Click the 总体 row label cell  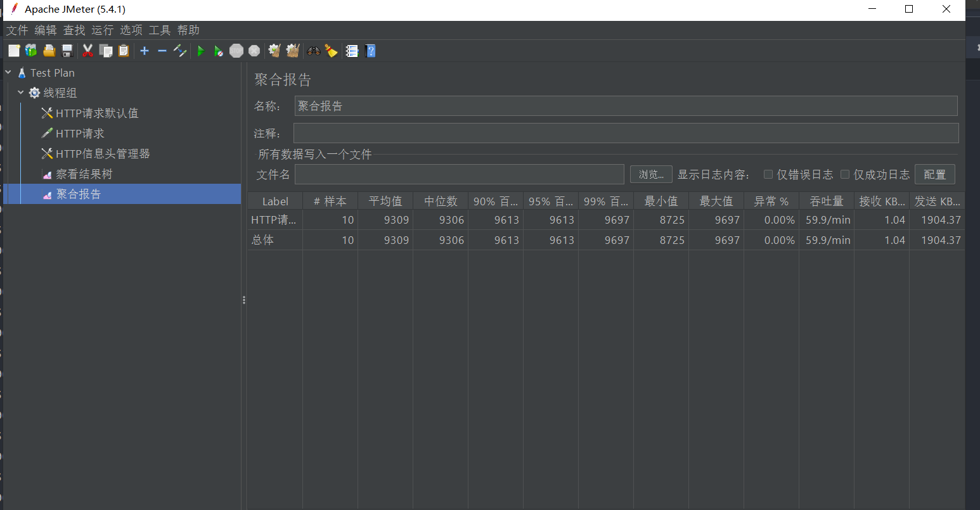click(275, 240)
